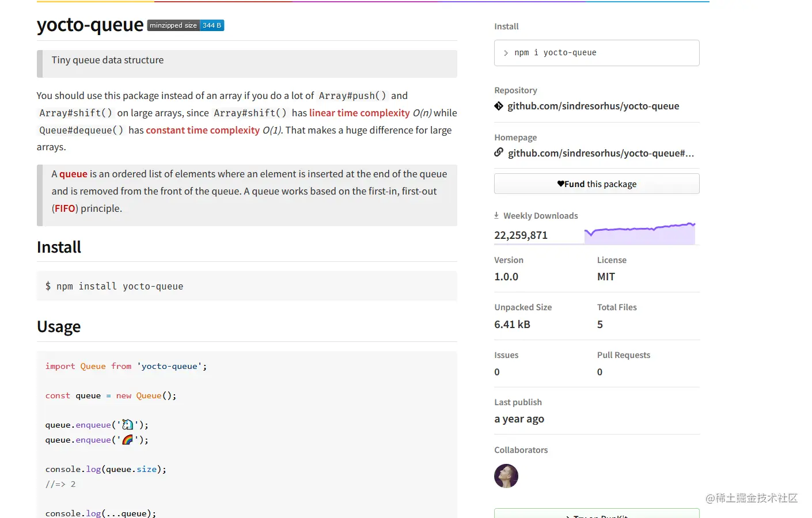
Task: Open the 'linear time complexity' link
Action: pos(359,113)
